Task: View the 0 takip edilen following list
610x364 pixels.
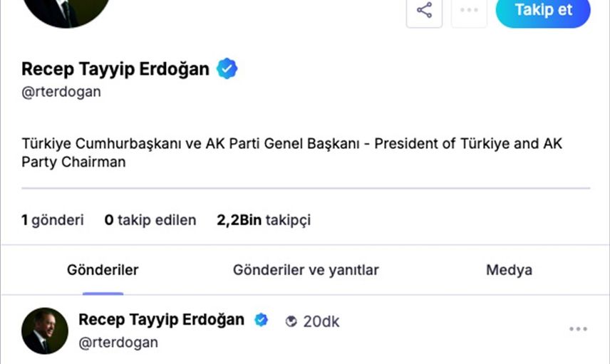Action: pos(150,220)
